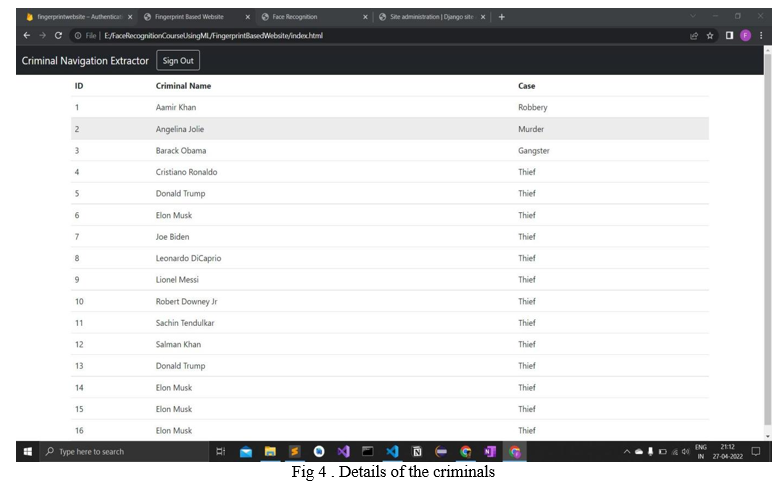Open the notification center icon

click(756, 452)
